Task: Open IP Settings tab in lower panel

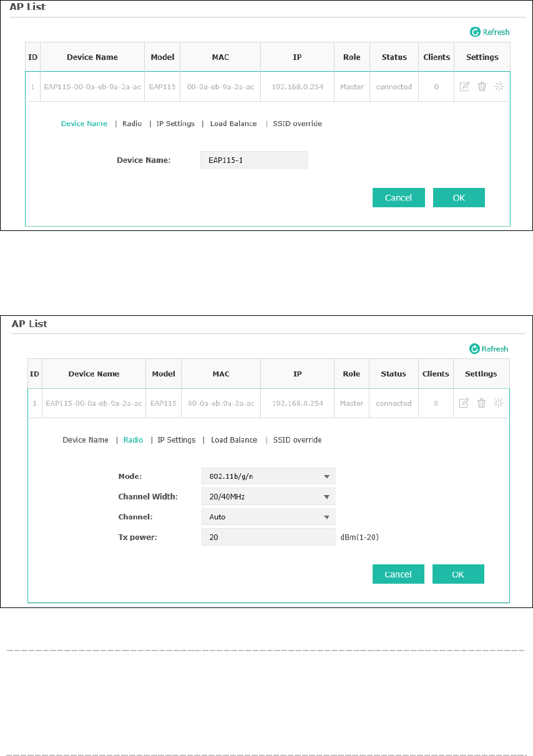Action: tap(176, 440)
